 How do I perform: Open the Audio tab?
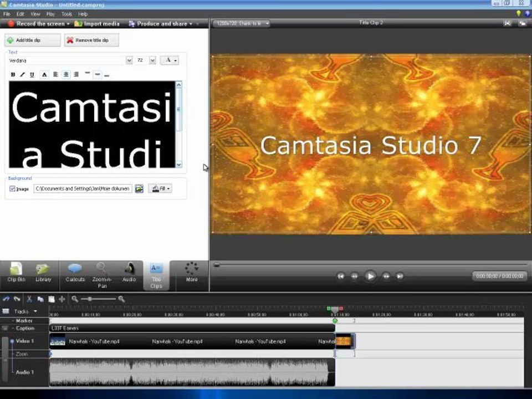(x=129, y=273)
